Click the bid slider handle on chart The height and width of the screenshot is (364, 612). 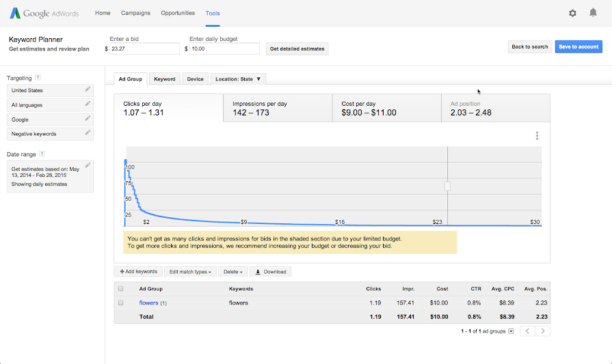point(448,186)
